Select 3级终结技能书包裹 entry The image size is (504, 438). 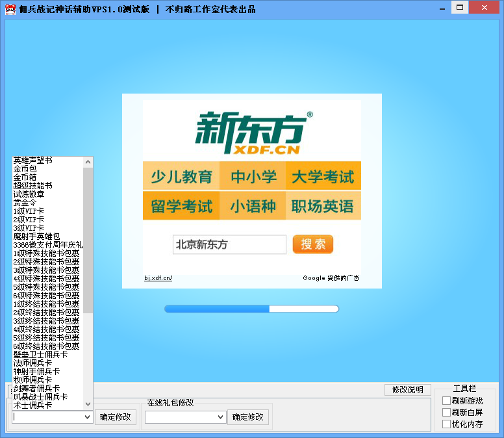[x=47, y=320]
